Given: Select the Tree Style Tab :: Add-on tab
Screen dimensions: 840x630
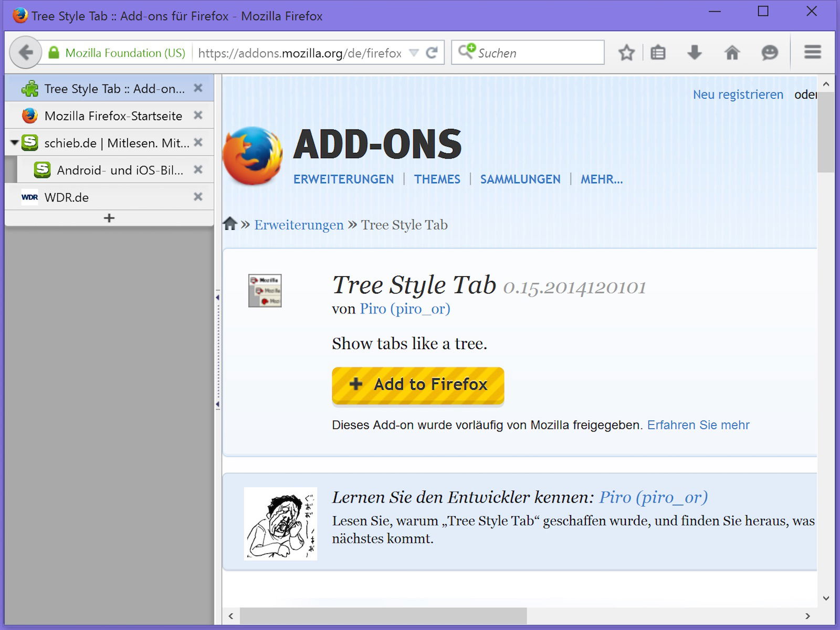Looking at the screenshot, I should [x=109, y=88].
